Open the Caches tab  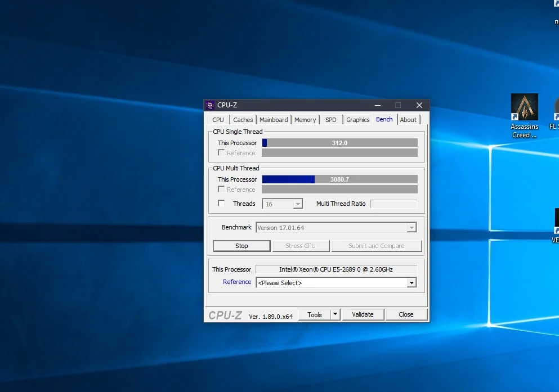point(243,120)
